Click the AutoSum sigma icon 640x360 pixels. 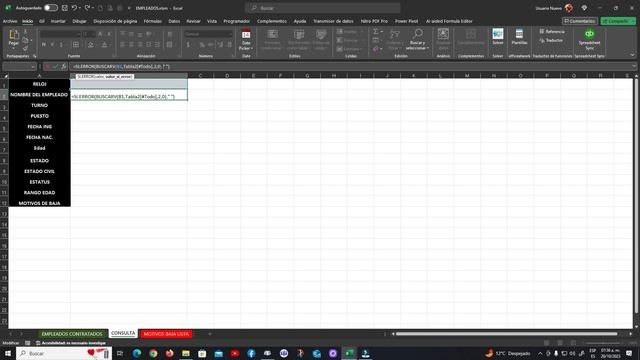pos(376,31)
